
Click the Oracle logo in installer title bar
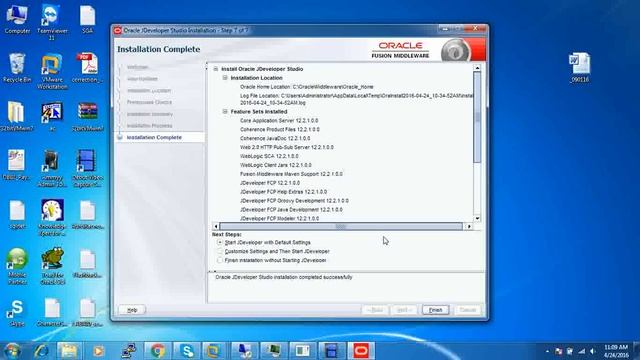pyautogui.click(x=118, y=30)
